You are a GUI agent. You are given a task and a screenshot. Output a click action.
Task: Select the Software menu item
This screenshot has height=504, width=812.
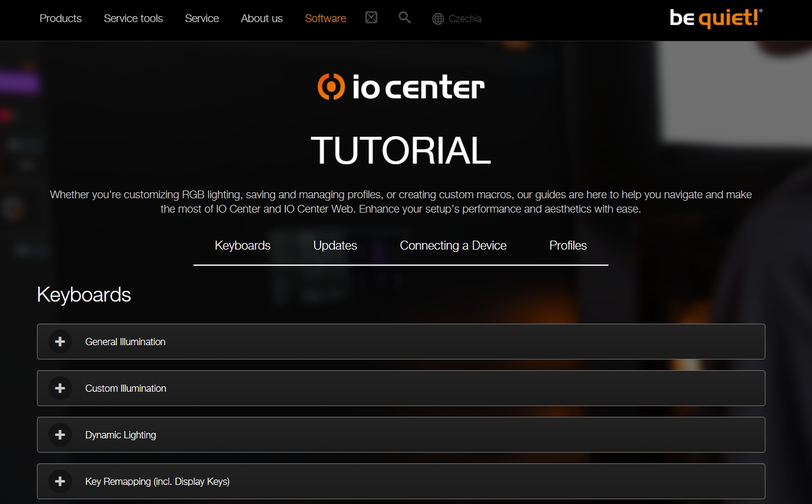tap(325, 19)
